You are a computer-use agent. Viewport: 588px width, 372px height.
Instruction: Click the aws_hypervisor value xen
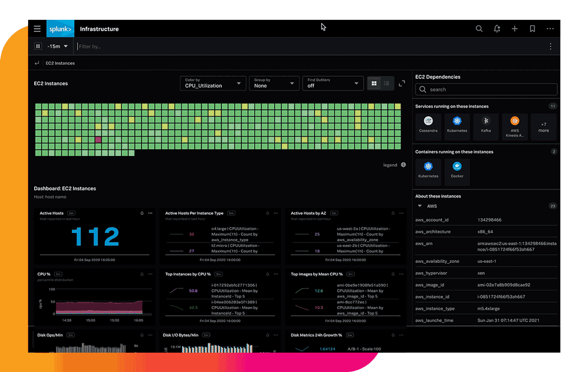tap(481, 273)
